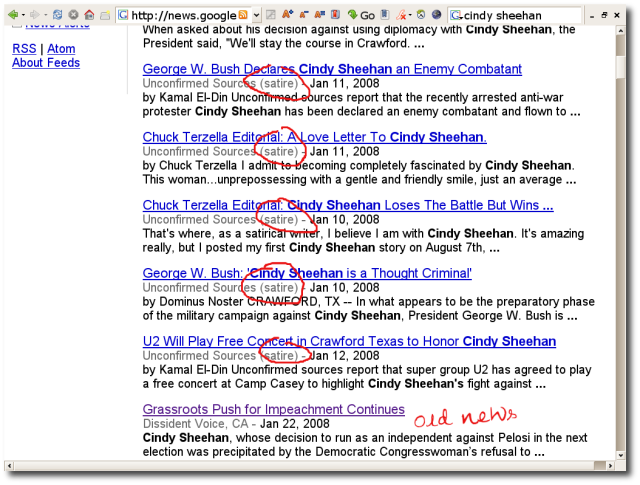This screenshot has height=485, width=640.
Task: Click 'Unconfirmed Sources' under the U2 article
Action: coord(199,356)
